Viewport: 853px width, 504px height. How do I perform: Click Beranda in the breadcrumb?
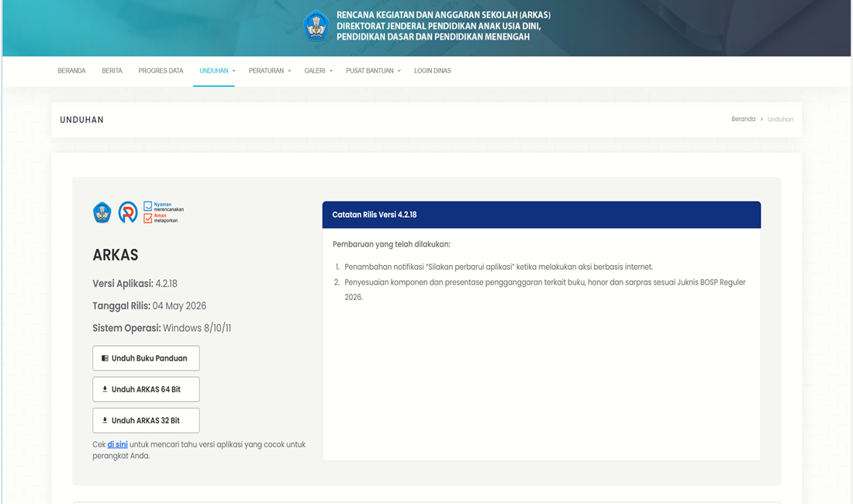[743, 119]
